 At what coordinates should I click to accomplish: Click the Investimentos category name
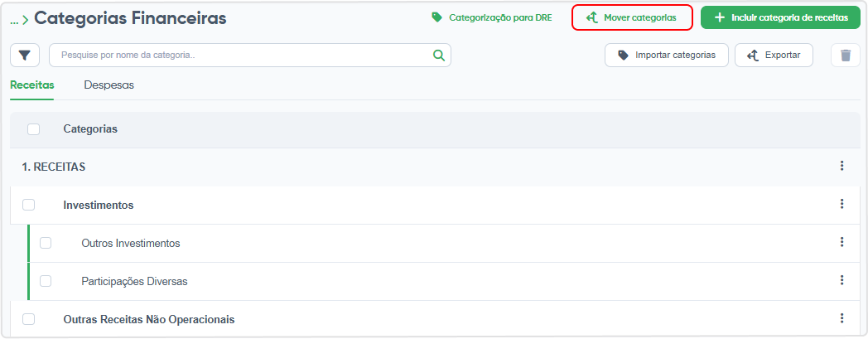pos(99,205)
